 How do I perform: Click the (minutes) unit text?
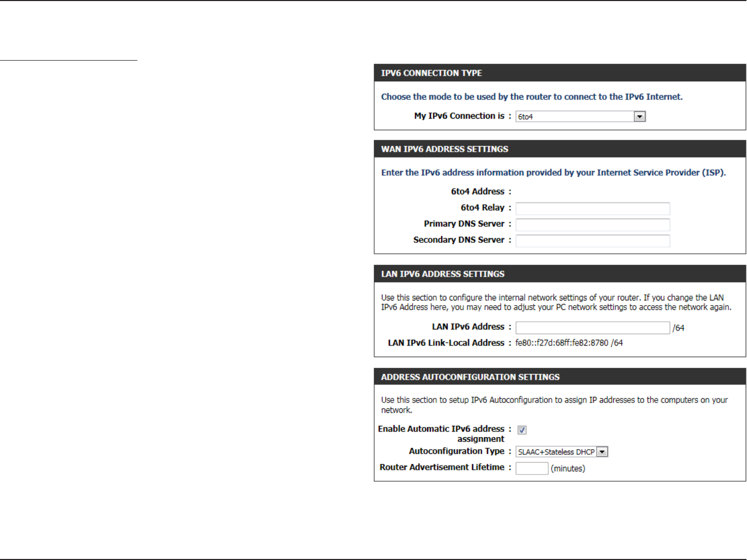tap(568, 469)
